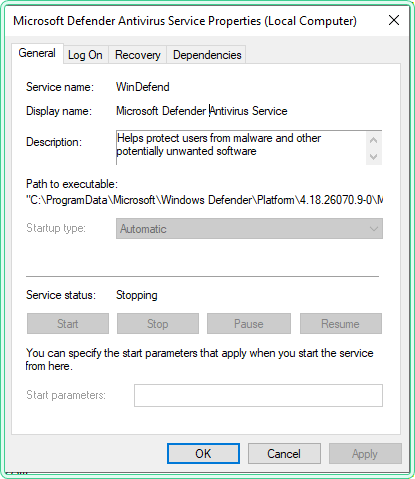Image resolution: width=415 pixels, height=479 pixels.
Task: Click the WinDefend service name text
Action: [x=143, y=87]
